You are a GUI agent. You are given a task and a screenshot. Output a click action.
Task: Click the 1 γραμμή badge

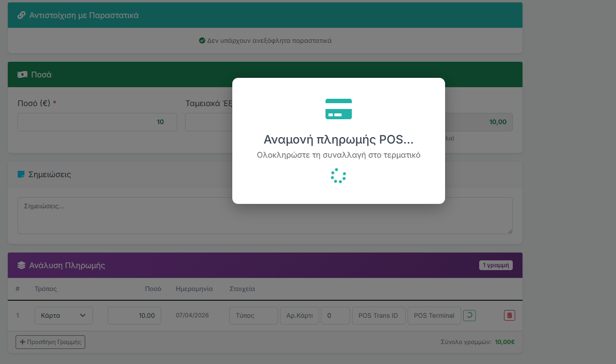(496, 265)
